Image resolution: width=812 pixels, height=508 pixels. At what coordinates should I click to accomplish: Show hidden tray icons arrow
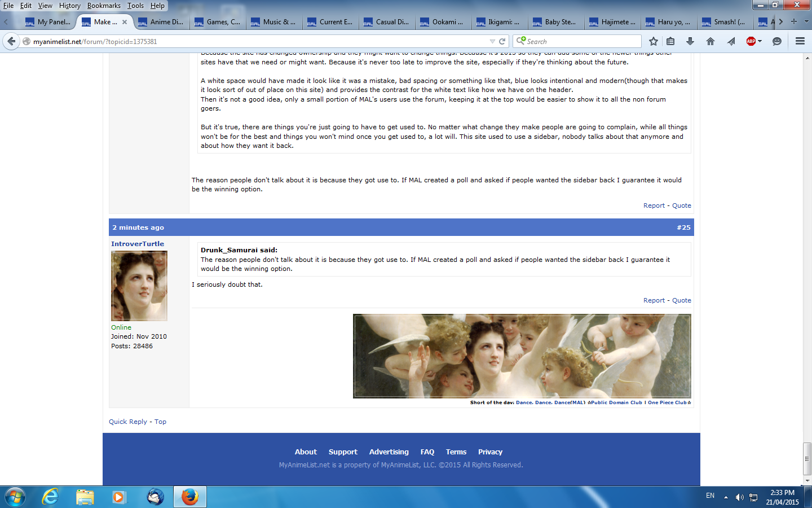[x=726, y=497]
